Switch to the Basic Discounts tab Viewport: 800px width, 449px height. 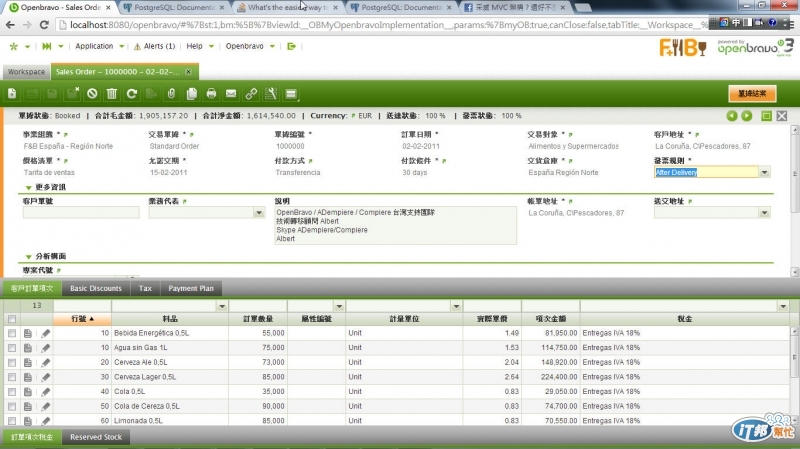click(x=96, y=289)
